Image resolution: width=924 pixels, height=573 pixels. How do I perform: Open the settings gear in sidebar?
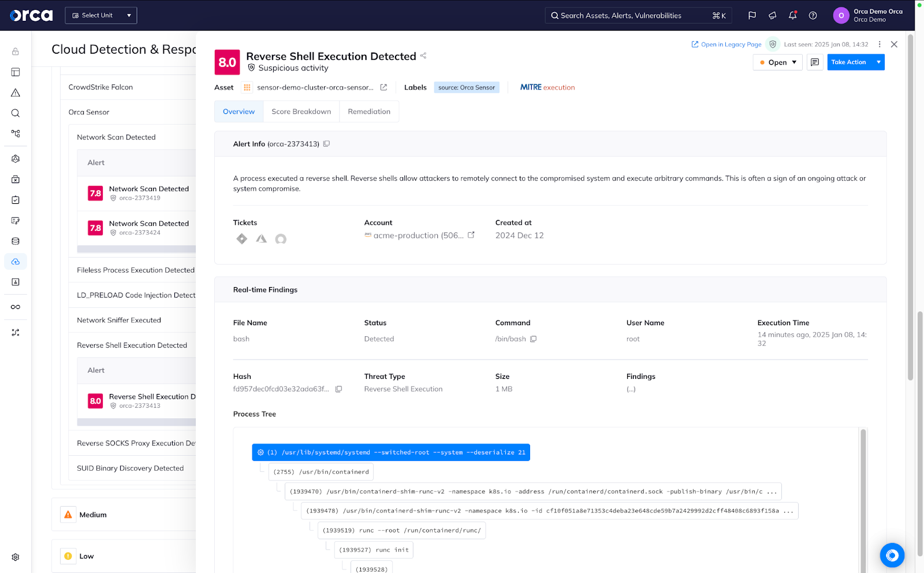[x=16, y=557]
